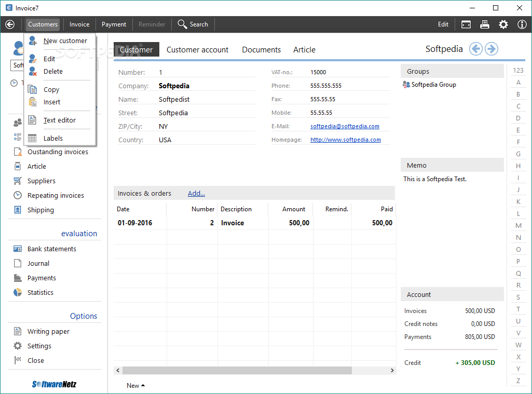Open the Payment menu

click(x=114, y=24)
